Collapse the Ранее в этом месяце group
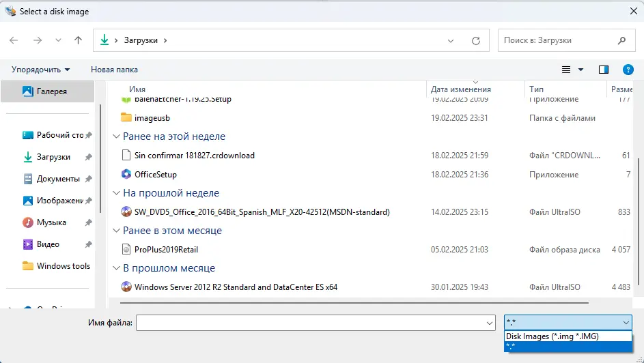Image resolution: width=644 pixels, height=363 pixels. [116, 231]
